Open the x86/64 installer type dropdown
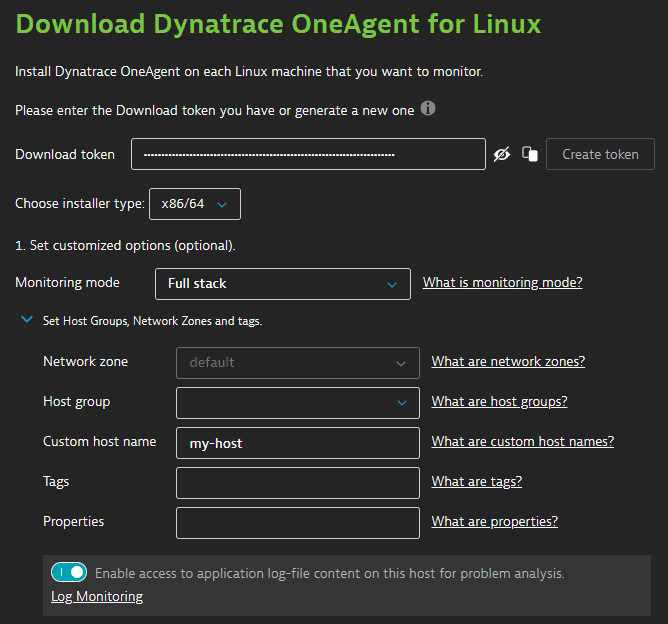This screenshot has width=668, height=624. click(195, 204)
